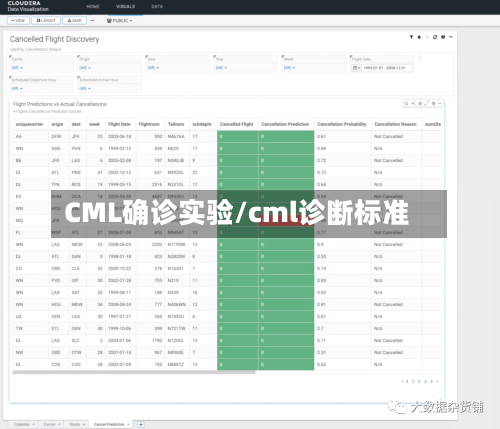Viewport: 500px width, 429px height.
Task: Click the Cancelled Flight cell in the 2003-06-18 row
Action: click(238, 136)
